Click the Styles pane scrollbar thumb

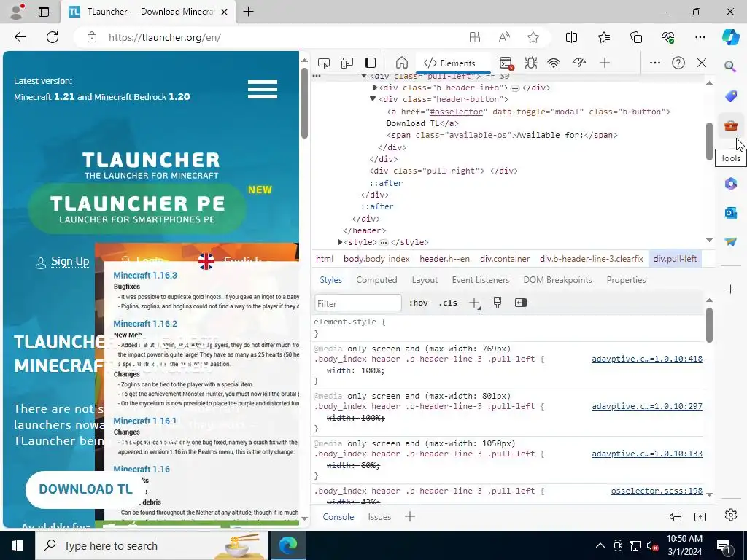pyautogui.click(x=709, y=324)
